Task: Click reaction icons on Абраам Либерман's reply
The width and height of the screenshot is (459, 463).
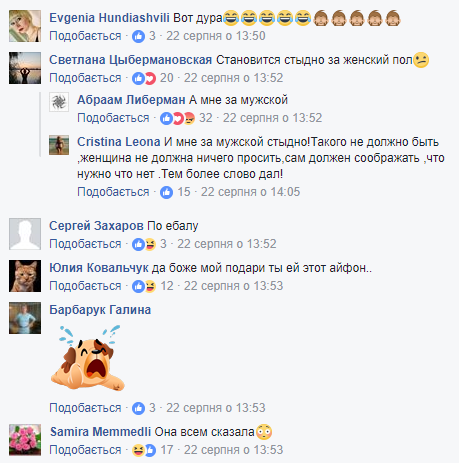Action: pyautogui.click(x=177, y=118)
